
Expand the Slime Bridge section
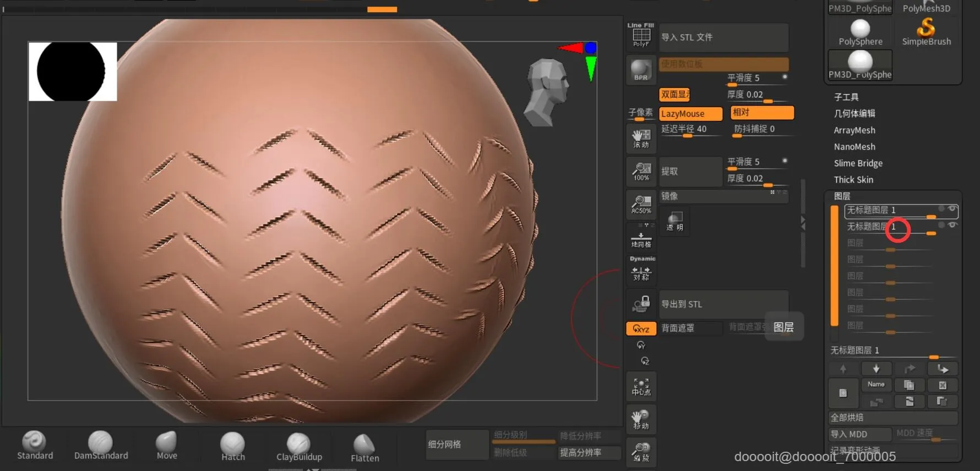click(858, 163)
